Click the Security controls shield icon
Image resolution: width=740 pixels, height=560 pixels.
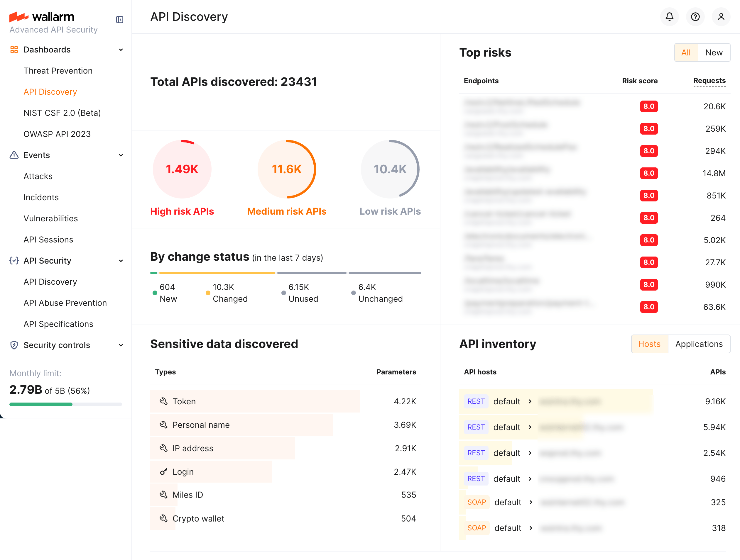14,345
